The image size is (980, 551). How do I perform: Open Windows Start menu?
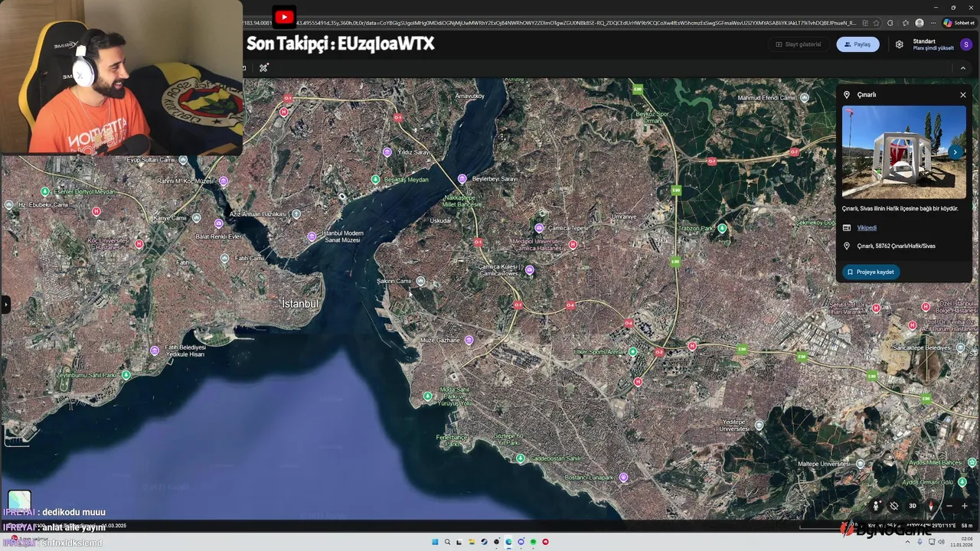click(435, 542)
